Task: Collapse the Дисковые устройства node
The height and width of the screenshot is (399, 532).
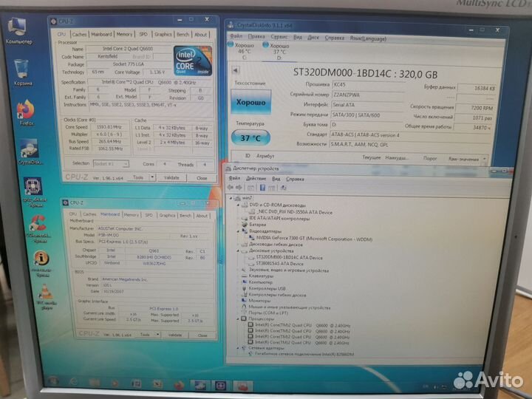Action: click(238, 250)
